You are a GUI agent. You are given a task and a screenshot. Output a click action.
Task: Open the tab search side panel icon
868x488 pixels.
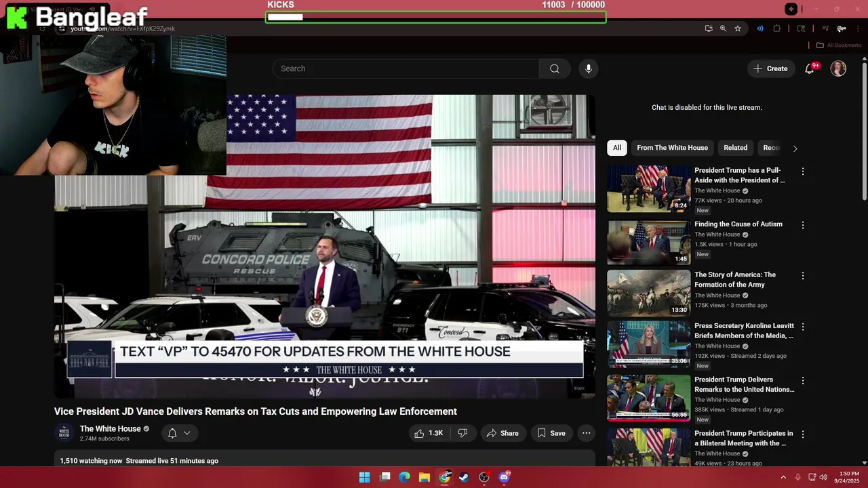(x=801, y=28)
